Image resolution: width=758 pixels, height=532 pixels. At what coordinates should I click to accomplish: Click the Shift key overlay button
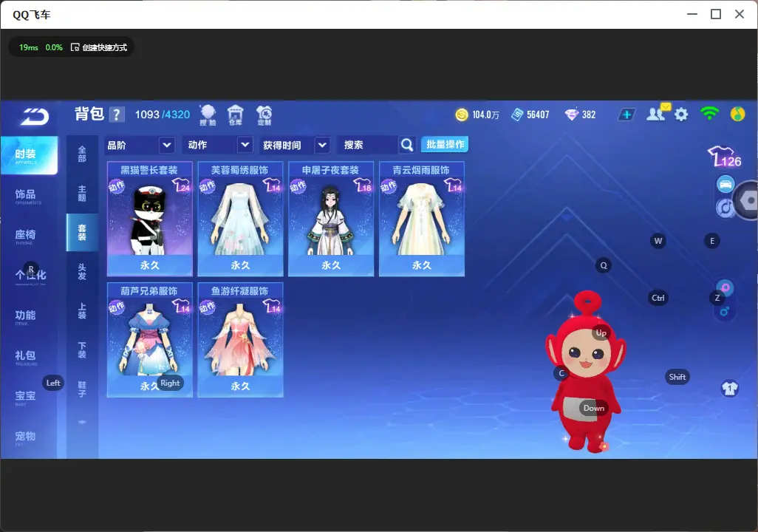[677, 377]
